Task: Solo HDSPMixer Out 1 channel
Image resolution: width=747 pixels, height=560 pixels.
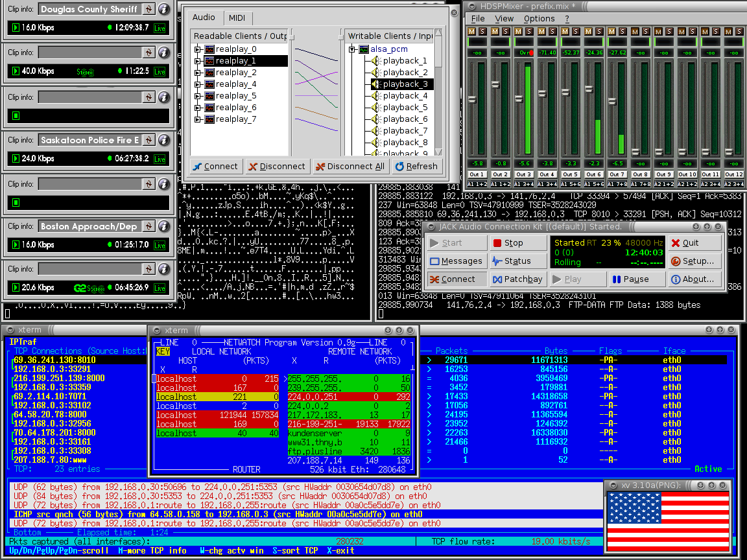Action: coord(482,31)
